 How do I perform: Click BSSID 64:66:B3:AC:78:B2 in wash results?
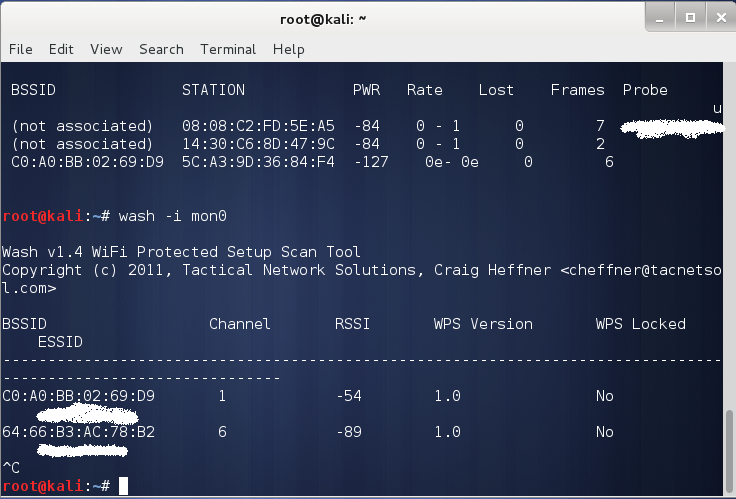pyautogui.click(x=78, y=432)
